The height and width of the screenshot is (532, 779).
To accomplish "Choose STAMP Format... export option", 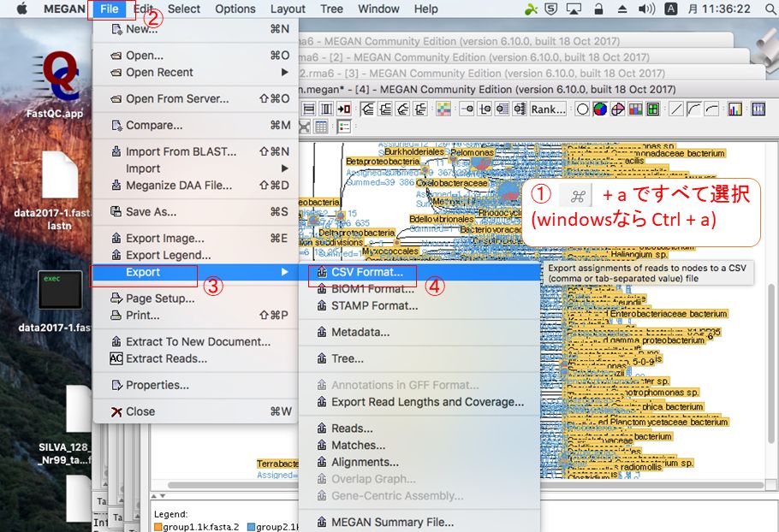I will tap(419, 305).
